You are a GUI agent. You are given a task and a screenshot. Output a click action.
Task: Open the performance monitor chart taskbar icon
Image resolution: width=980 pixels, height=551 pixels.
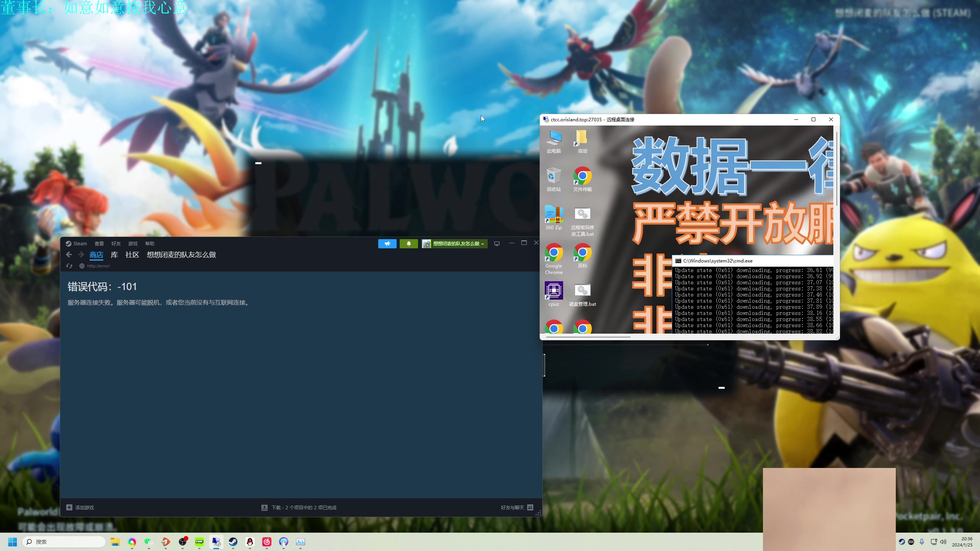click(301, 542)
